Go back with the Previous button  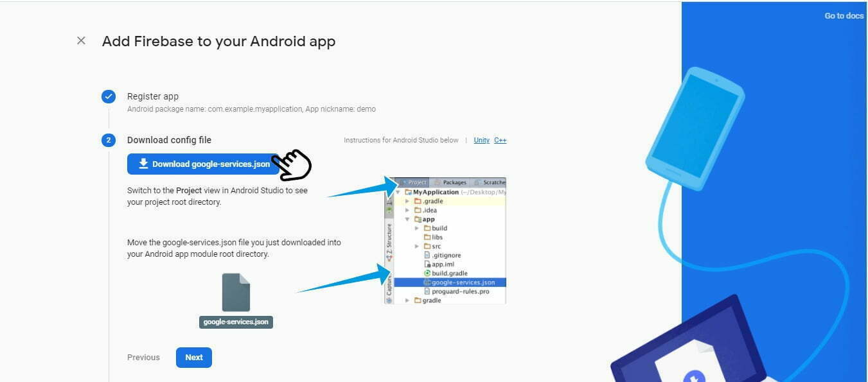[x=143, y=358]
